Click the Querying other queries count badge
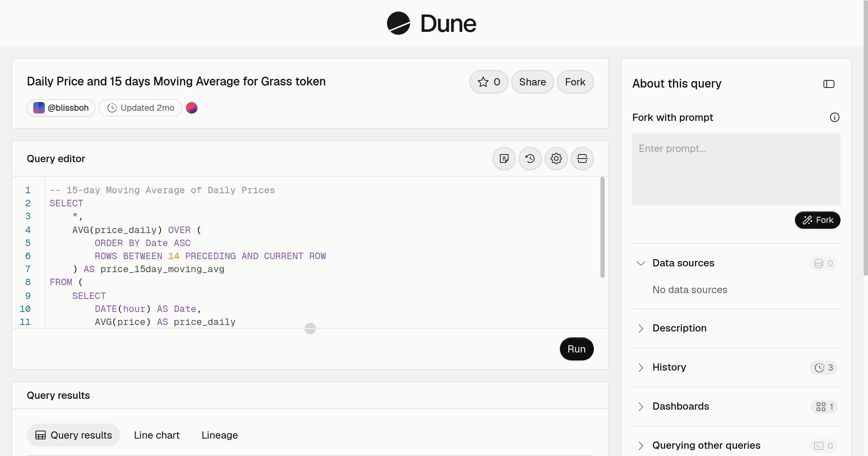The height and width of the screenshot is (456, 868). 823,446
